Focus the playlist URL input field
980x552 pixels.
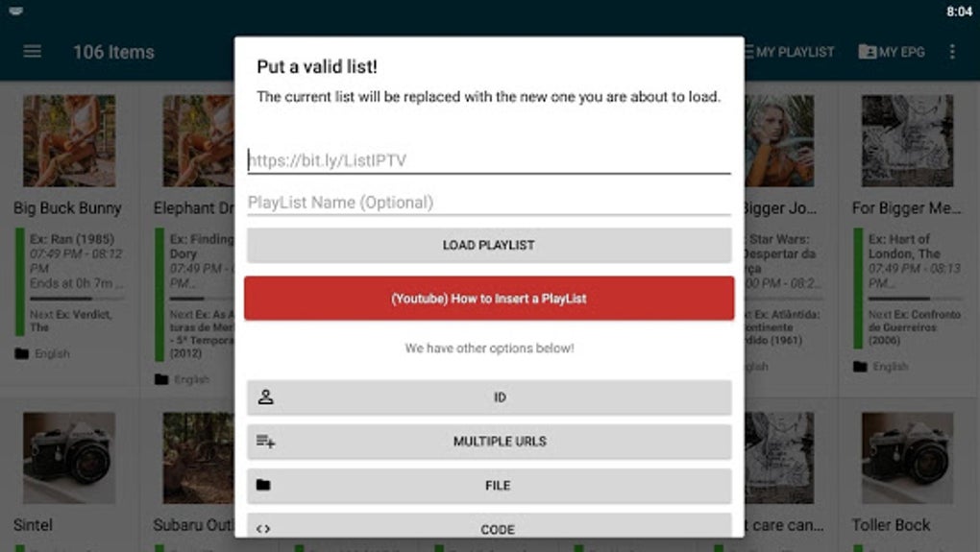[x=489, y=160]
